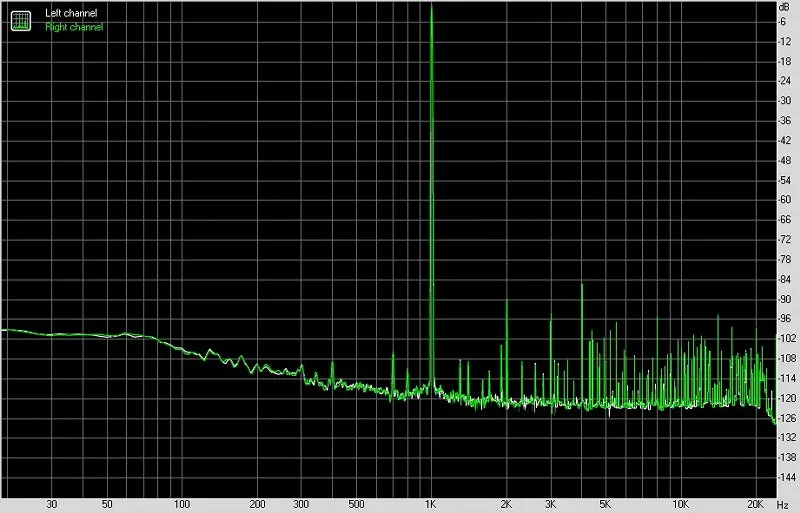Click the -54 dB axis label

(x=784, y=180)
